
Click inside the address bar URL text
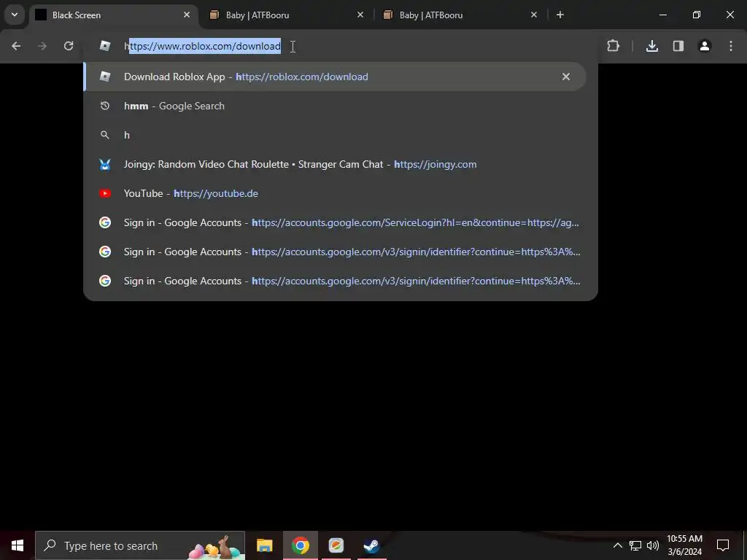pos(203,46)
